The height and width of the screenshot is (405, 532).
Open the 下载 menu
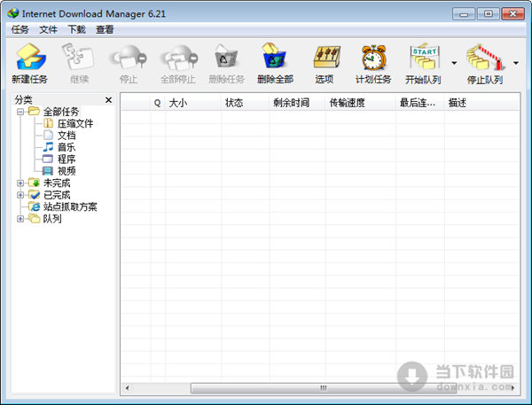(76, 29)
